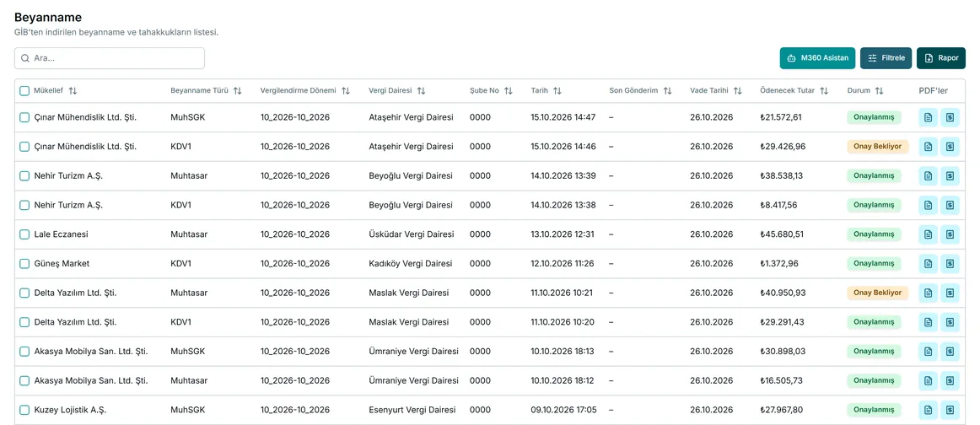The width and height of the screenshot is (980, 425).
Task: Open beyanname PDF for Delta Yazılım KDV1 row
Action: (x=928, y=322)
